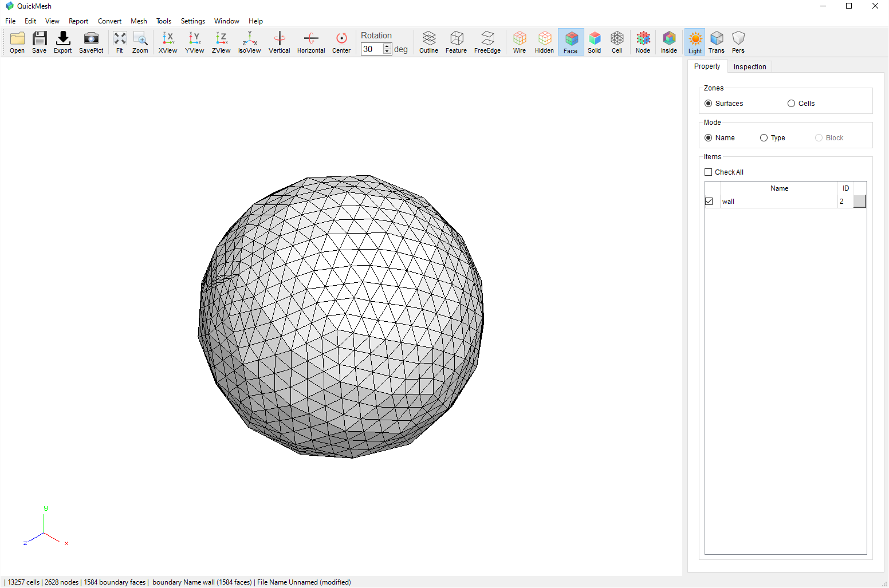Toggle Inside view
The image size is (889, 588).
coord(669,42)
